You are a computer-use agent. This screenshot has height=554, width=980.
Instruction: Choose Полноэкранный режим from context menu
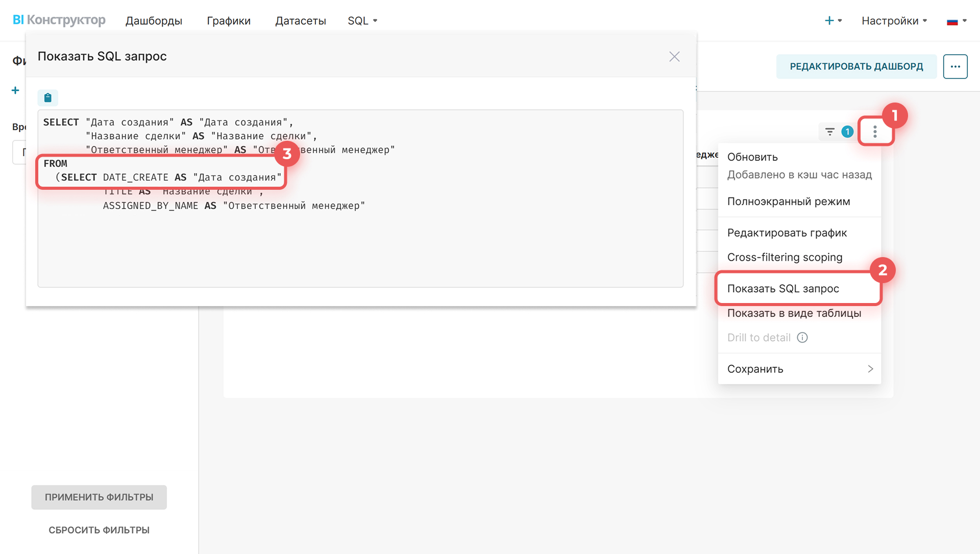coord(789,202)
